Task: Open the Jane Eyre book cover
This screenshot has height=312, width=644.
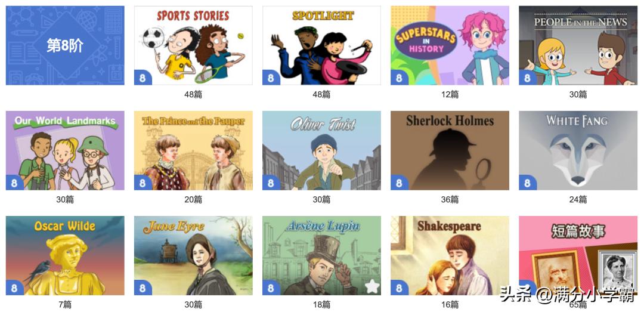Action: pos(193,256)
